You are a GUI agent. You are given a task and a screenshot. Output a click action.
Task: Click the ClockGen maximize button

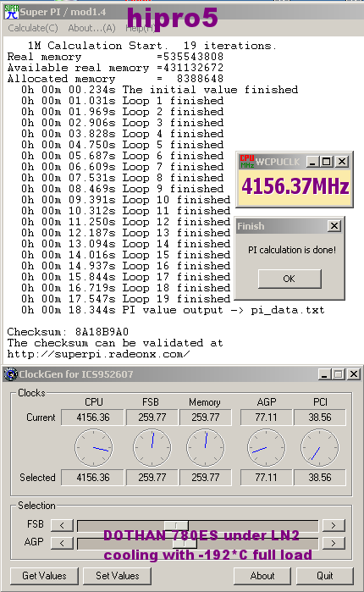(339, 374)
